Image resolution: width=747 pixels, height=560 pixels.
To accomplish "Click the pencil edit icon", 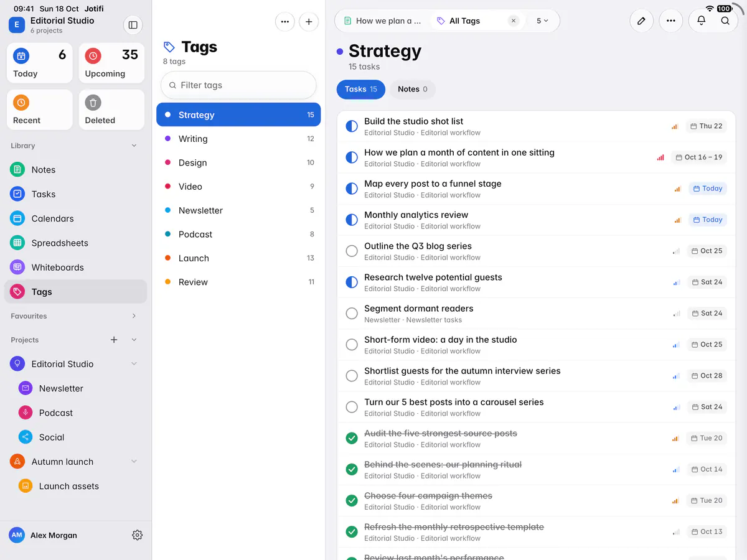I will 641,21.
